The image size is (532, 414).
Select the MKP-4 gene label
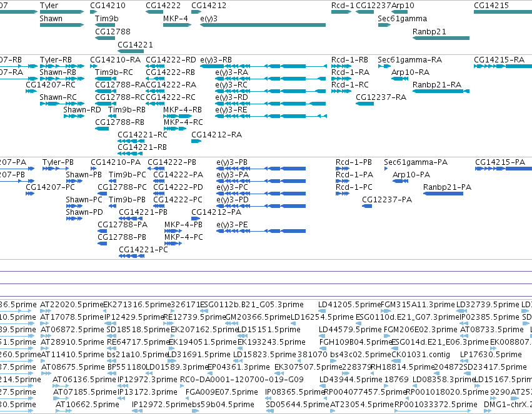tap(176, 19)
